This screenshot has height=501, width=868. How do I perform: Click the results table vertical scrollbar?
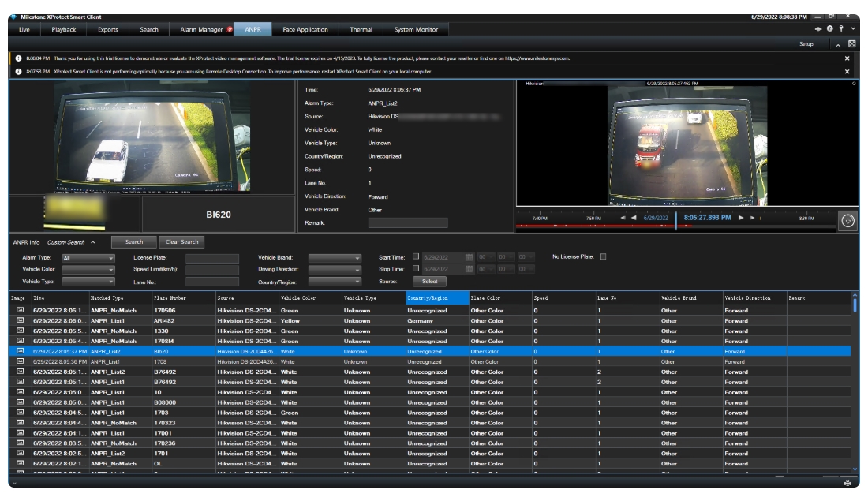855,382
